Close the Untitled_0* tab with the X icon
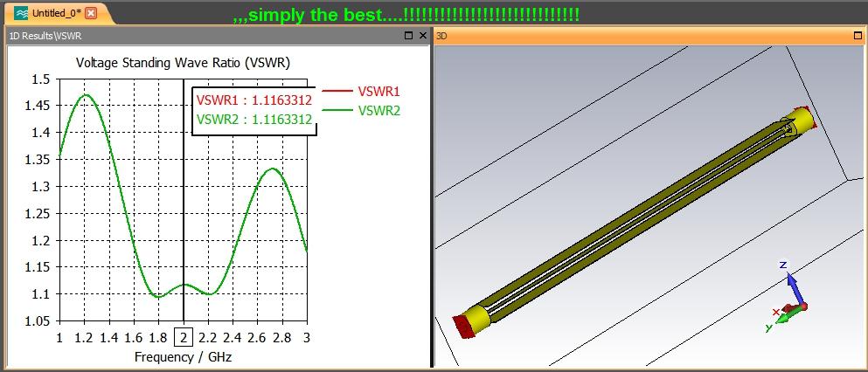 pyautogui.click(x=91, y=13)
